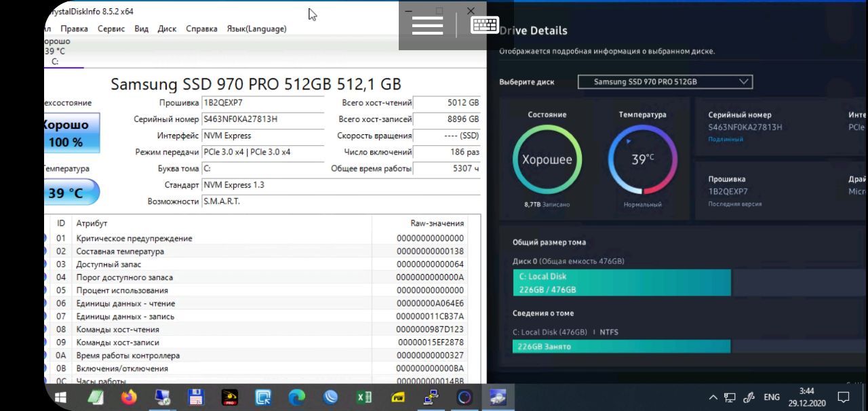Viewport: 868px width, 411px height.
Task: Open the network computers taskbar icon
Action: [x=431, y=397]
